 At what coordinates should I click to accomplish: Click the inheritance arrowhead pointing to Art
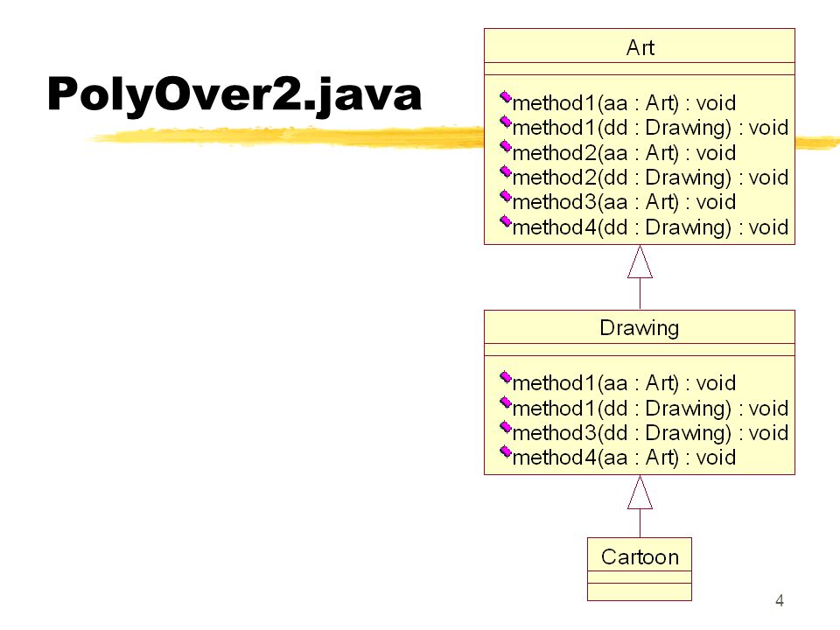click(640, 262)
